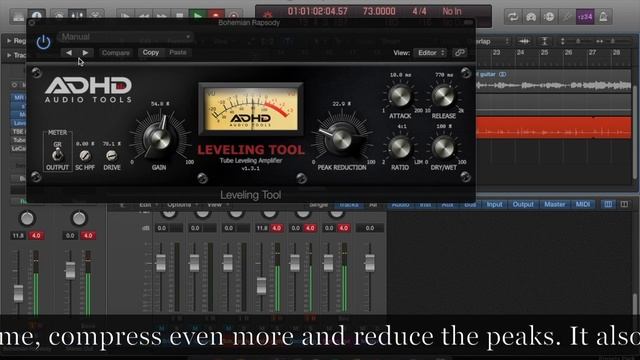Select the guitar audio region in tracks area

pos(554,81)
